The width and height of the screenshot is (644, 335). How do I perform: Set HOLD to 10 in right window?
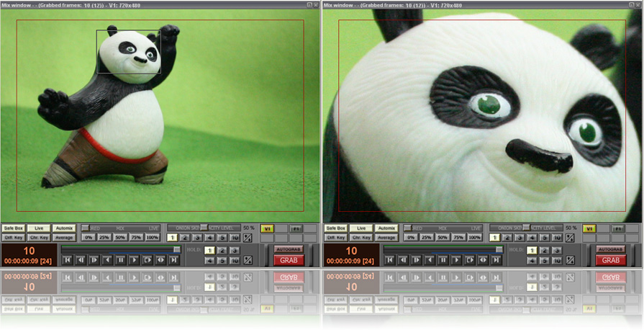click(x=557, y=261)
